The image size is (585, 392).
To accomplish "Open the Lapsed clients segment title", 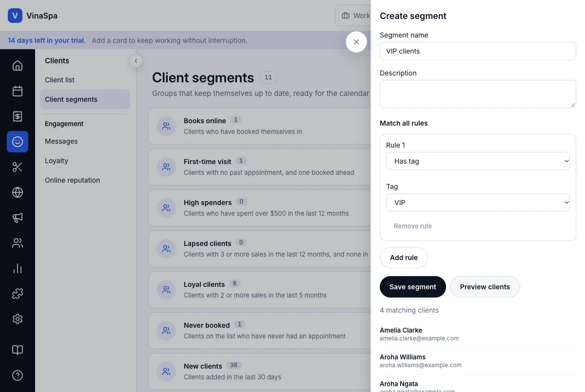I will (x=208, y=243).
